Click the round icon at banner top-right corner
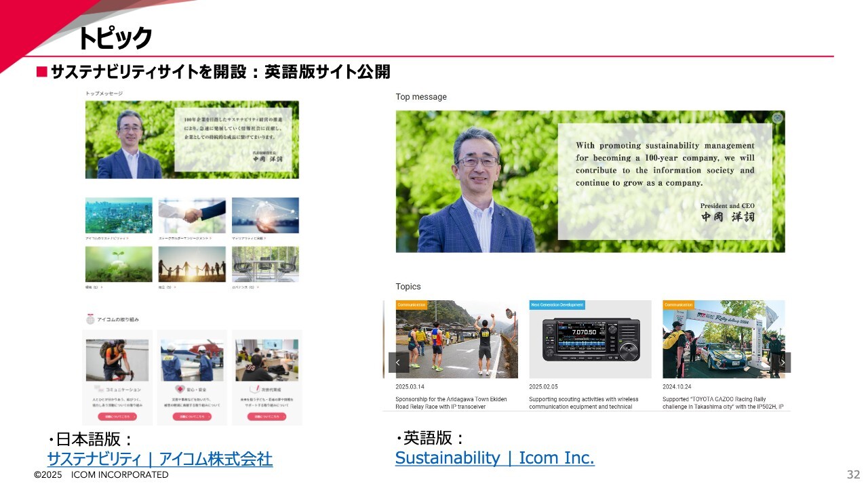This screenshot has width=868, height=488. point(778,118)
